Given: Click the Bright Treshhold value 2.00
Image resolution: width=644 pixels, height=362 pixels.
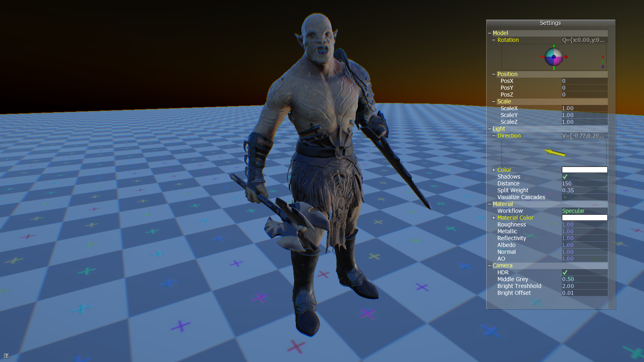Looking at the screenshot, I should (x=585, y=286).
